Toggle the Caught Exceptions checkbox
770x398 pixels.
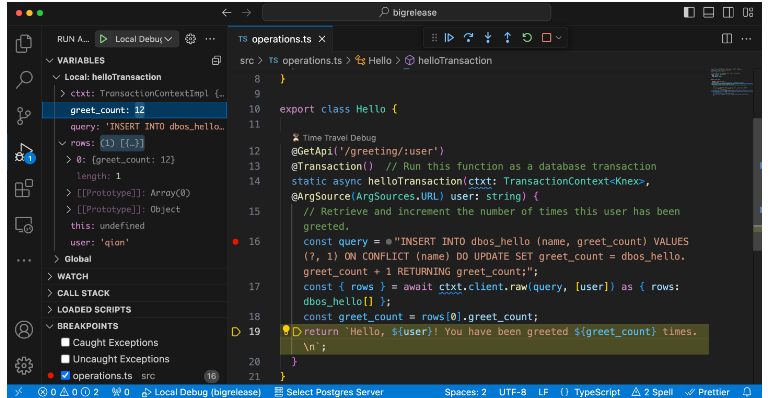click(x=65, y=342)
